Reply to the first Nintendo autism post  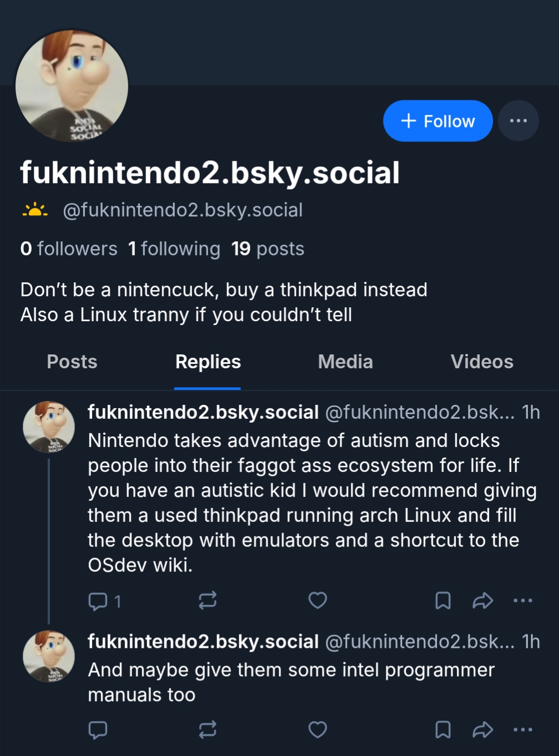coord(98,601)
